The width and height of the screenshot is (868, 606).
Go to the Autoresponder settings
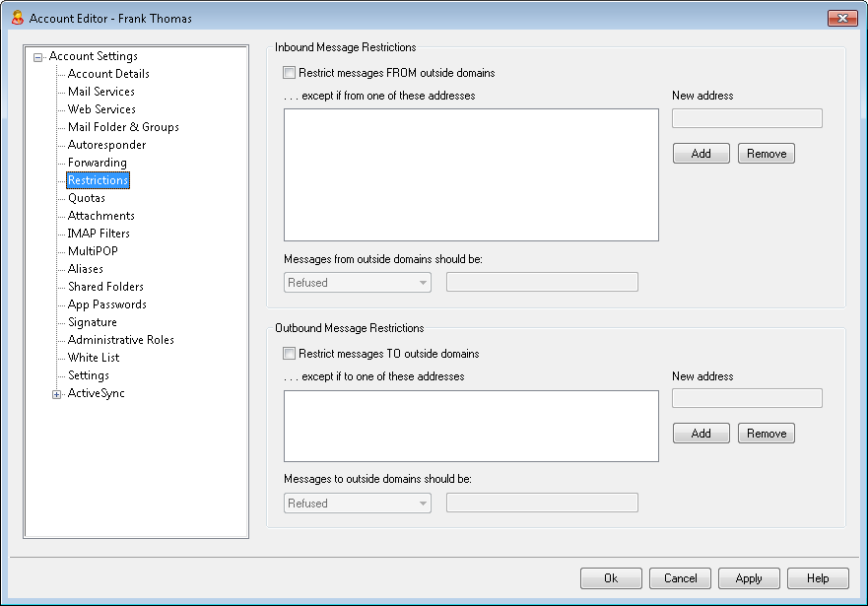coord(106,145)
